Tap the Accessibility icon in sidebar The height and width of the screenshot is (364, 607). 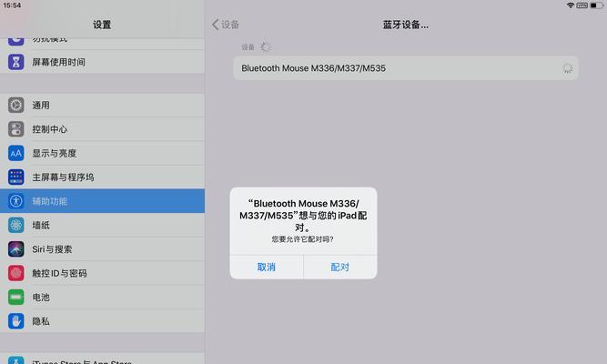(15, 201)
